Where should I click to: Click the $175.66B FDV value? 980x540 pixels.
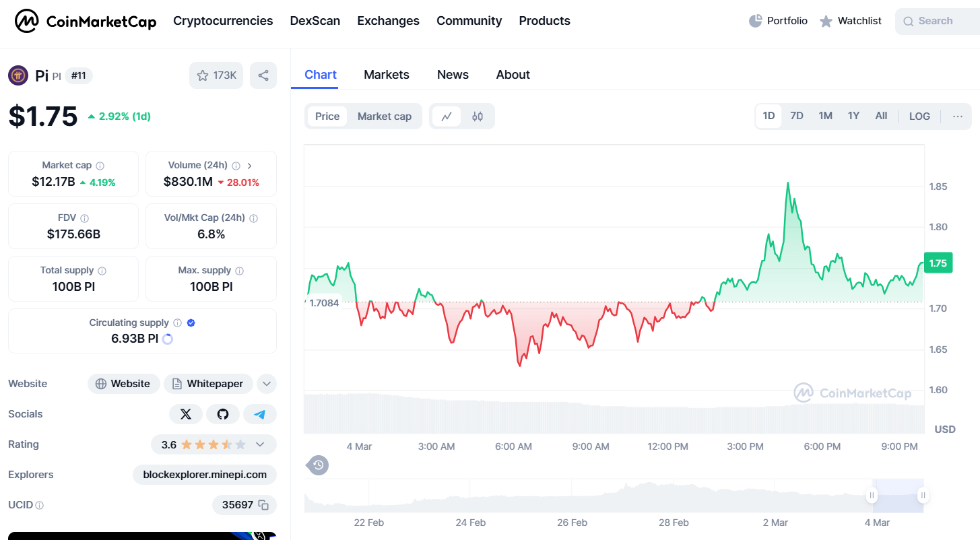pos(73,234)
